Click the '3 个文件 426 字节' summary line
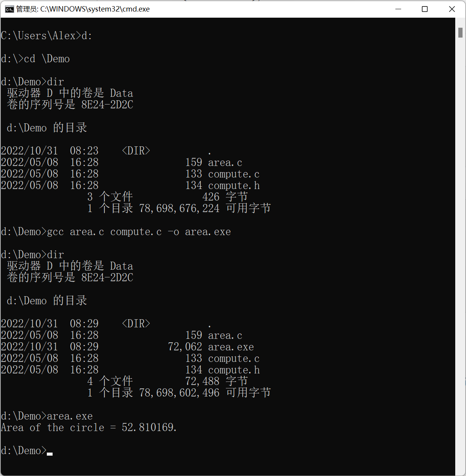This screenshot has width=466, height=476. 167,197
